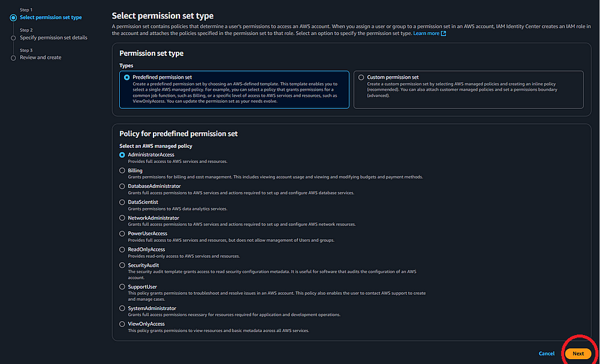Go to Step 2 Specify permission set details
The height and width of the screenshot is (364, 602).
tap(54, 37)
